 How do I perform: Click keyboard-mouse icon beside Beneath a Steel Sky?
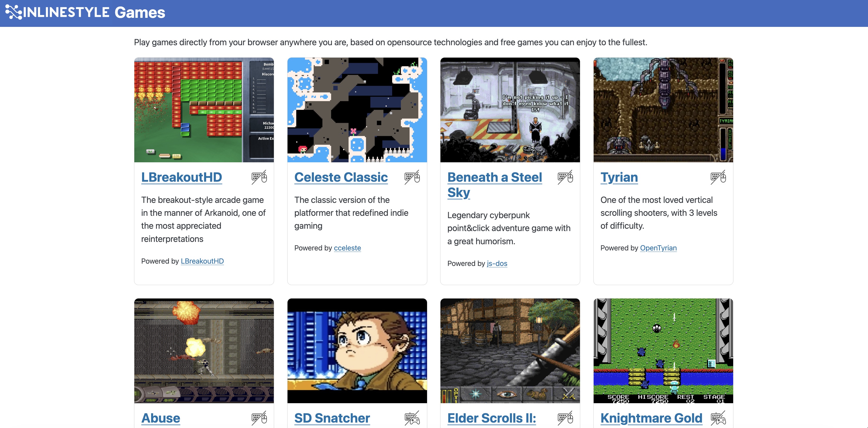click(x=565, y=177)
